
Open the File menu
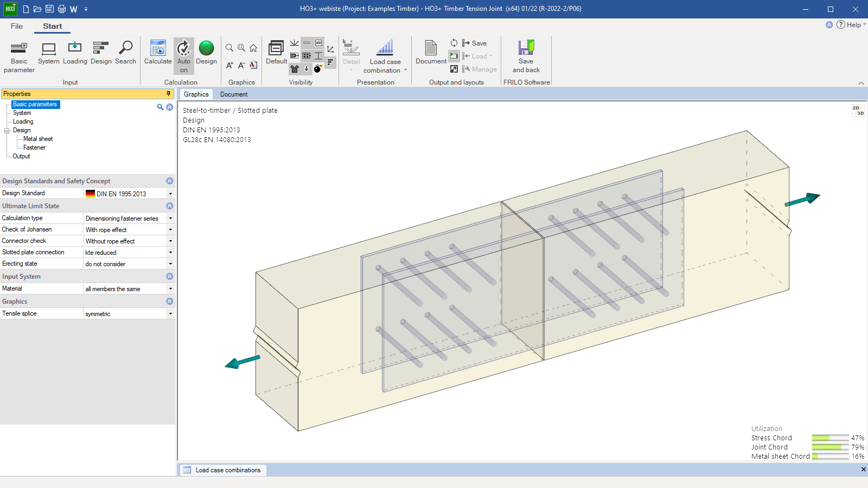click(x=17, y=26)
